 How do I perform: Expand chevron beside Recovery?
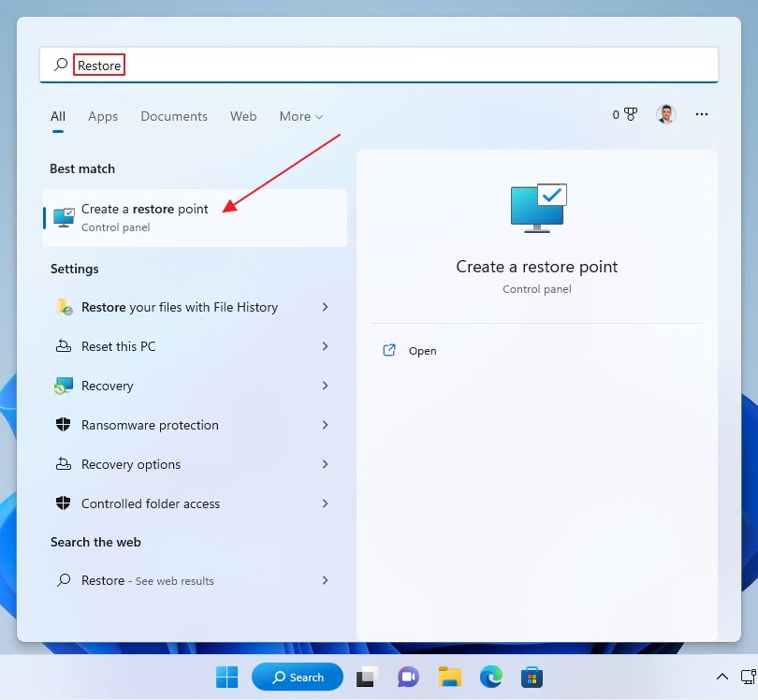[x=325, y=386]
